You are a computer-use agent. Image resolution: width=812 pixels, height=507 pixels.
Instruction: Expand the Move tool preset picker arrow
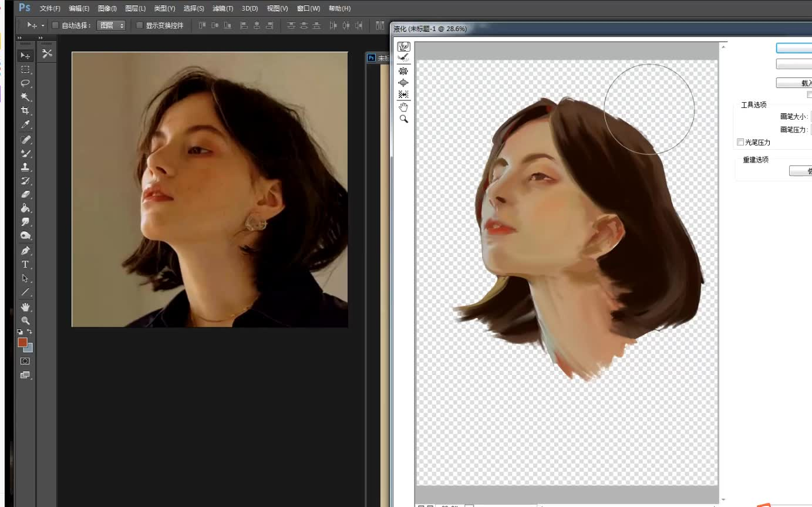pos(42,26)
